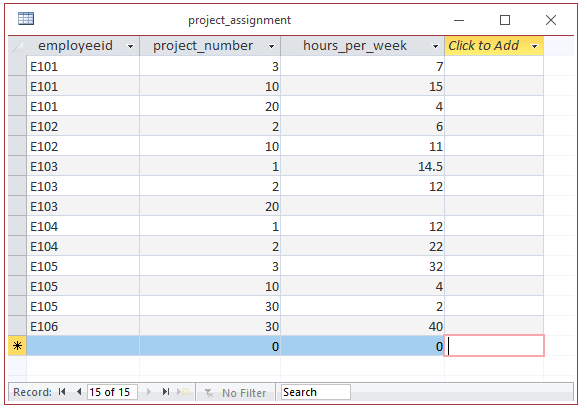This screenshot has height=418, width=581.
Task: Click hours value 7 in first row
Action: (x=362, y=66)
